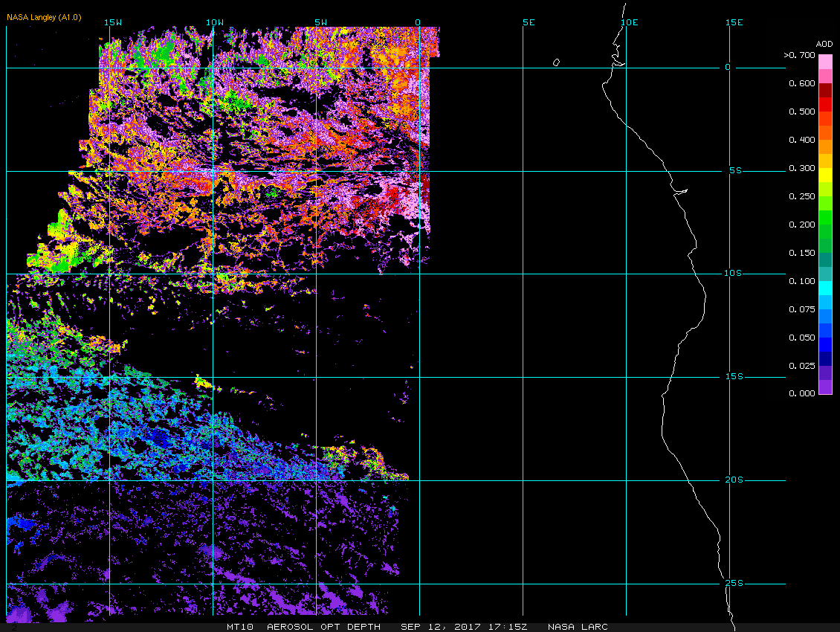Click the 0.200 legend value
The image size is (840, 632).
tap(802, 225)
